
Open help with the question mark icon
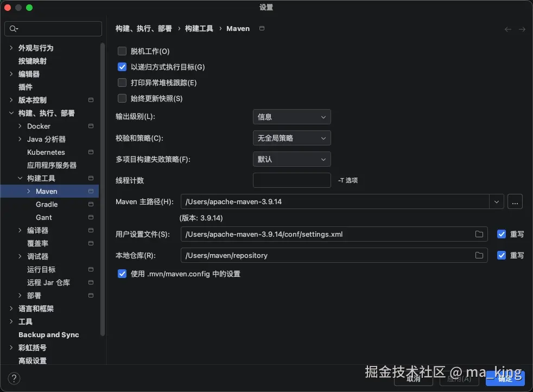[14, 378]
